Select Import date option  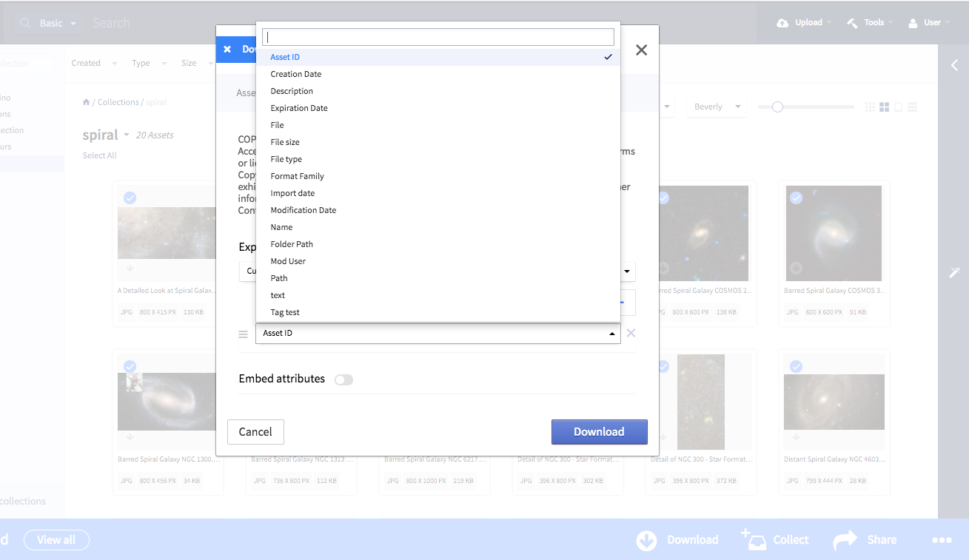click(437, 193)
